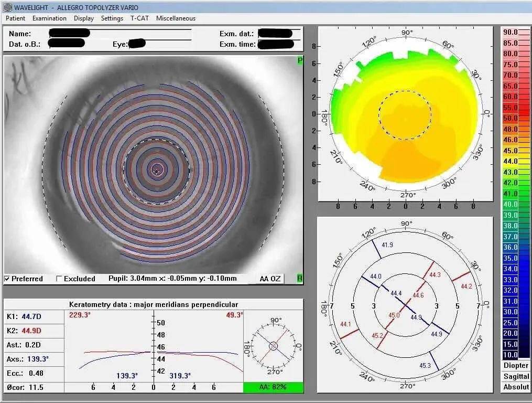This screenshot has width=532, height=403.
Task: Click the Sagittal map type button
Action: [516, 376]
